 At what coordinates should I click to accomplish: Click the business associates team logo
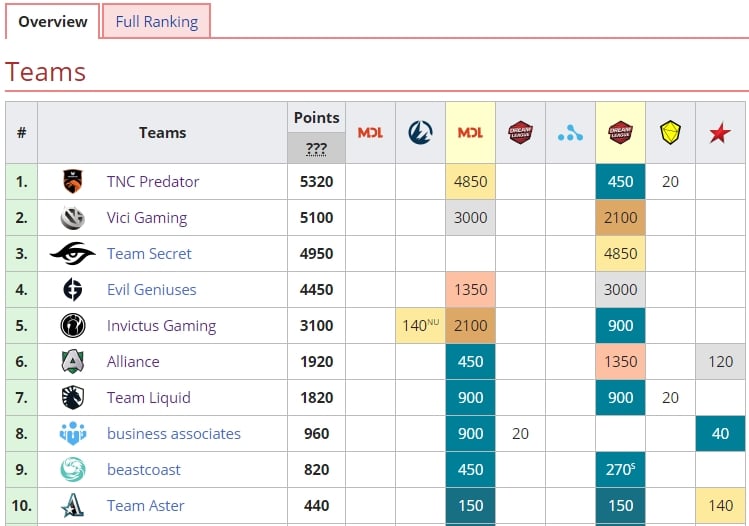(x=73, y=434)
